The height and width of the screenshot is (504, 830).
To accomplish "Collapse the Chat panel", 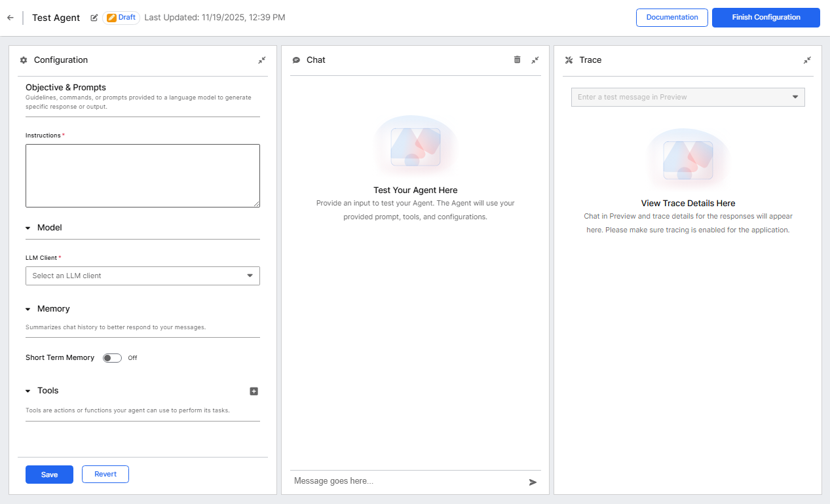I will [535, 60].
